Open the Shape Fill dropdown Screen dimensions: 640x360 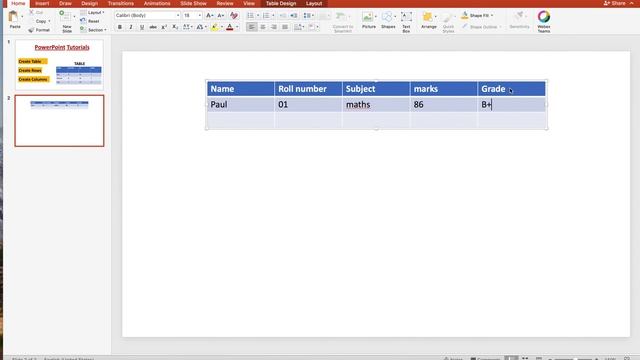pos(492,16)
